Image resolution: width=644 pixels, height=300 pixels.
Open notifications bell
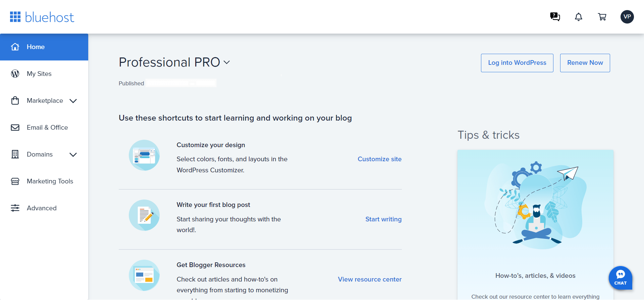pos(579,17)
